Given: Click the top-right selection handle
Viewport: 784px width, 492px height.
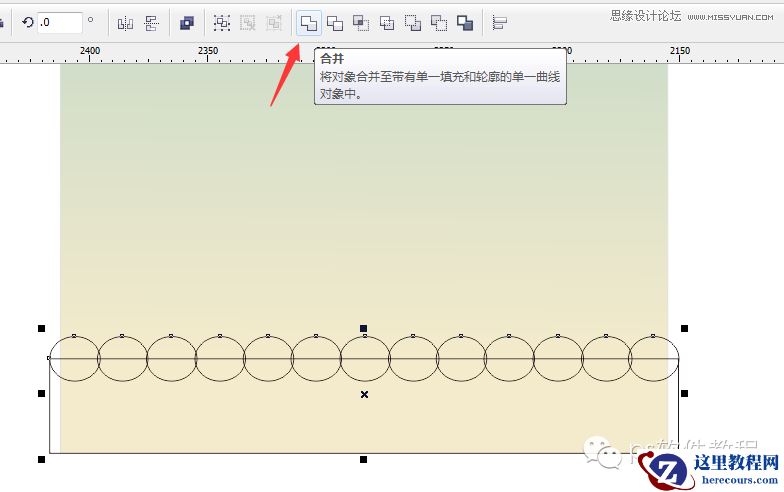Looking at the screenshot, I should [684, 328].
